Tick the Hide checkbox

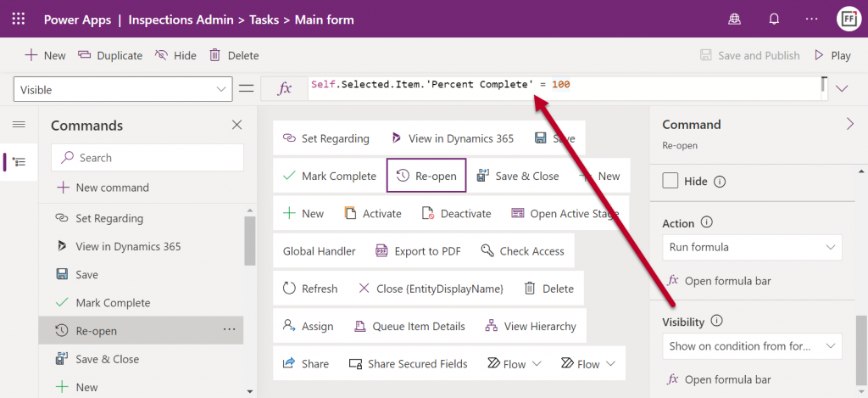(670, 181)
